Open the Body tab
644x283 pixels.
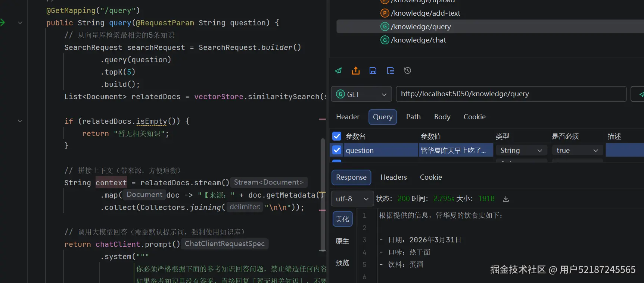pos(442,117)
